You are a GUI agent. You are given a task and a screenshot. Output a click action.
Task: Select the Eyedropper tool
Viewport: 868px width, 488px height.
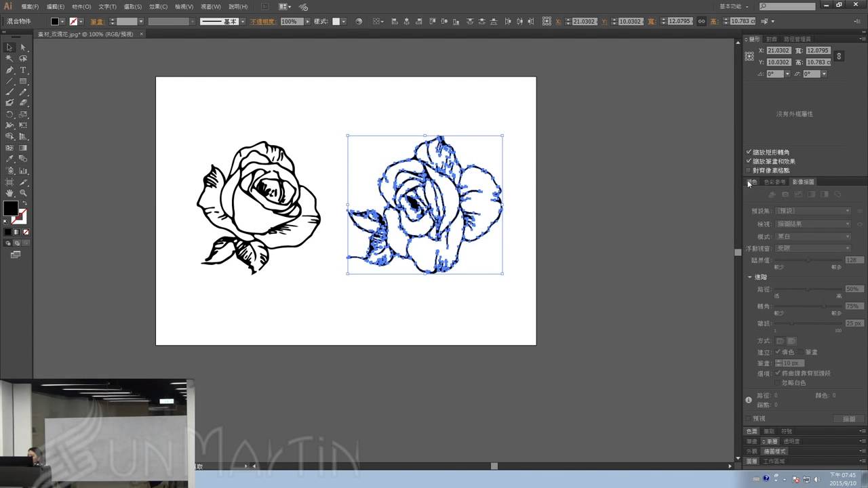point(9,159)
